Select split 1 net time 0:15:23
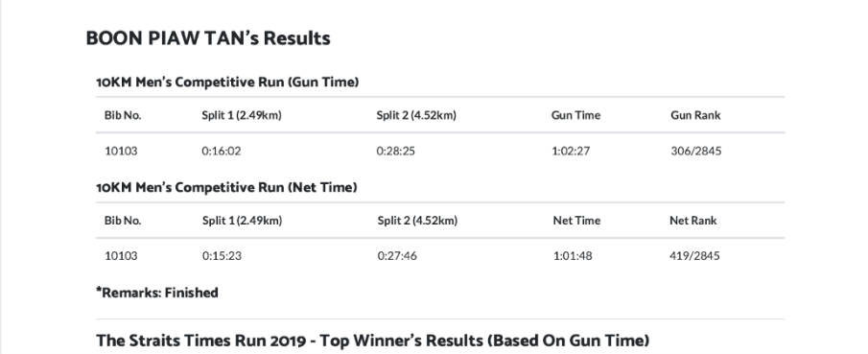This screenshot has height=354, width=868. point(222,256)
